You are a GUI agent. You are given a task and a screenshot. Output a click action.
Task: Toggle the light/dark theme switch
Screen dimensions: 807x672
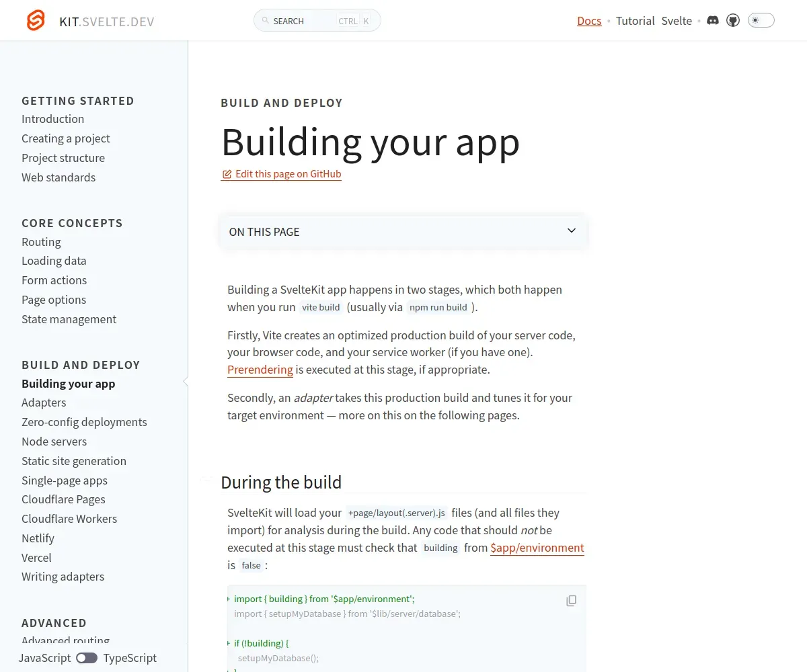761,21
